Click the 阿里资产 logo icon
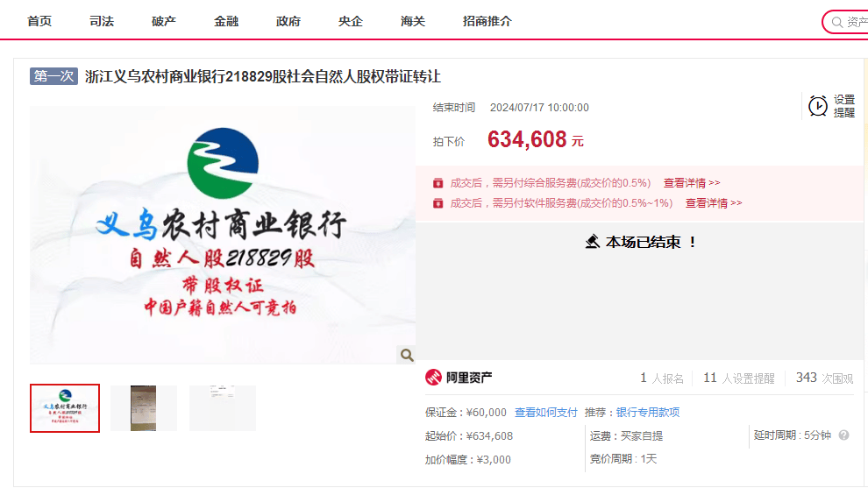Viewport: 868px width, 488px height. [433, 378]
